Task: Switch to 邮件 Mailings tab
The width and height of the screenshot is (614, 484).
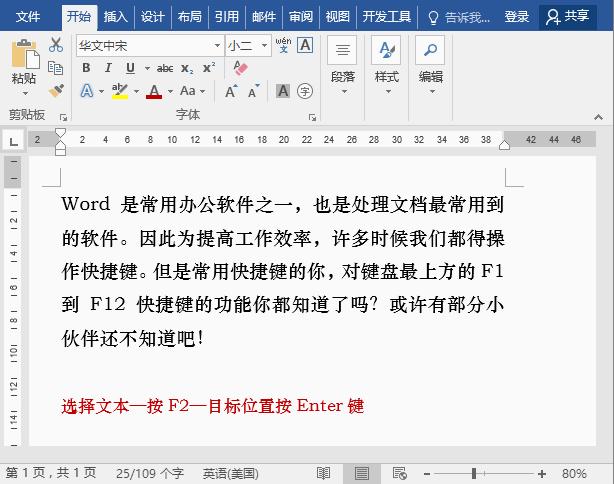Action: tap(264, 16)
